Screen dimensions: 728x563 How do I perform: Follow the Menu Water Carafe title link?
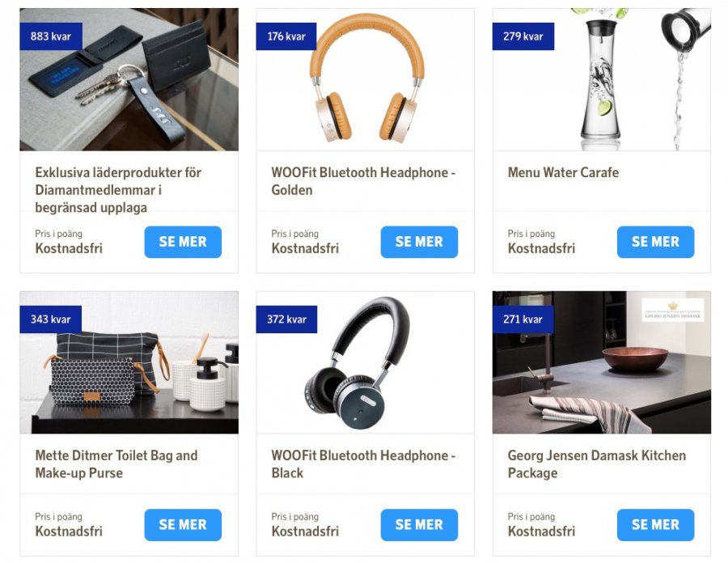[563, 172]
